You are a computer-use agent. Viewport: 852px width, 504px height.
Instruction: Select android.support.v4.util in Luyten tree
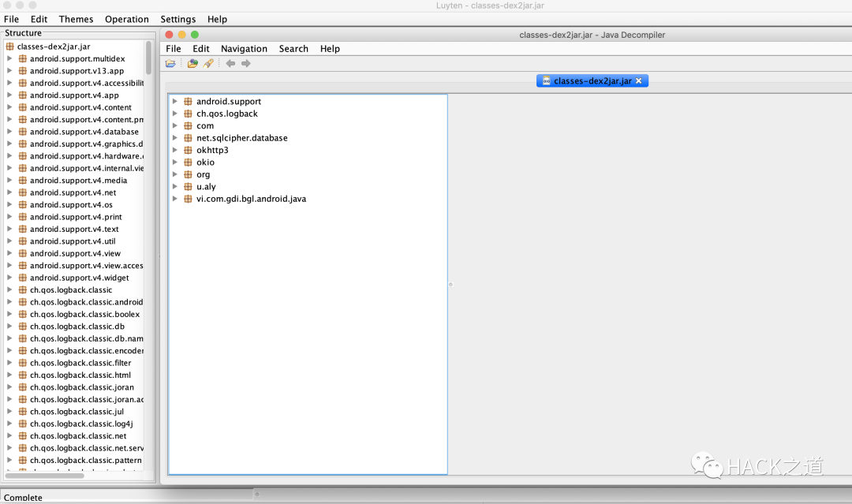73,241
